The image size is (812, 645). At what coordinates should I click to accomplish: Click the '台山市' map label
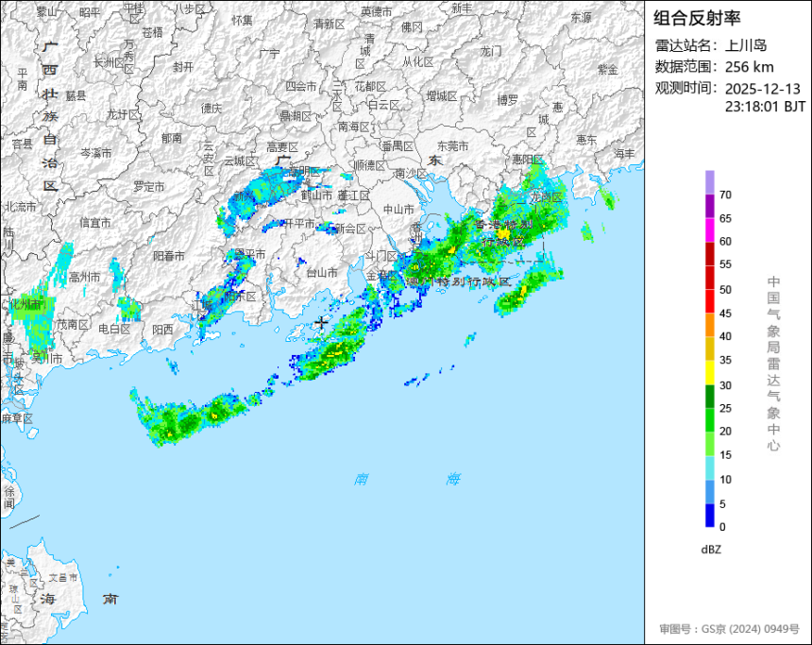point(322,272)
